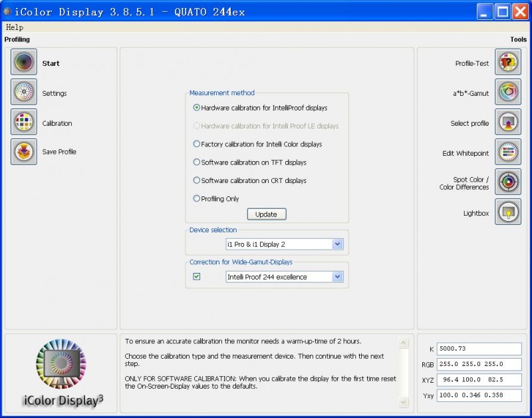Click the Select profile tool icon

[x=508, y=122]
